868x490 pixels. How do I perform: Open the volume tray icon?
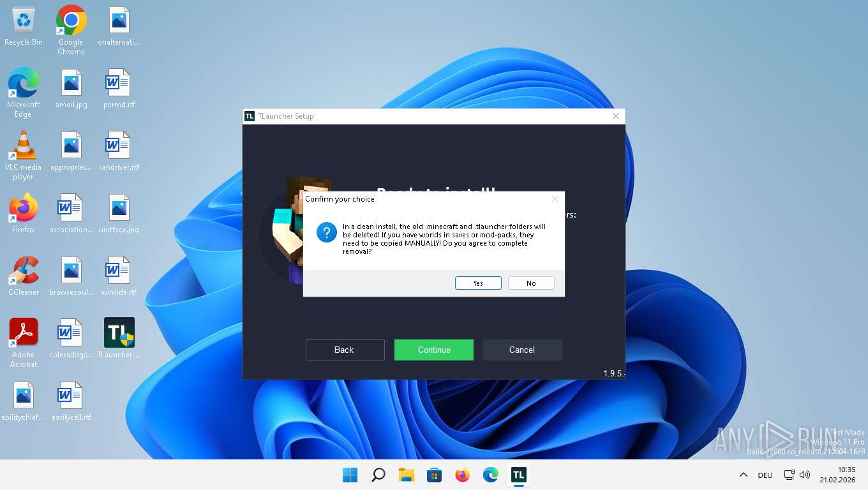coord(804,475)
